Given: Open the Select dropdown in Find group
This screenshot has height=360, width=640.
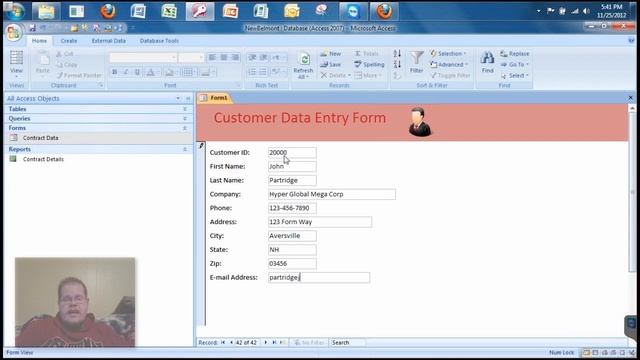Looking at the screenshot, I should (x=515, y=76).
